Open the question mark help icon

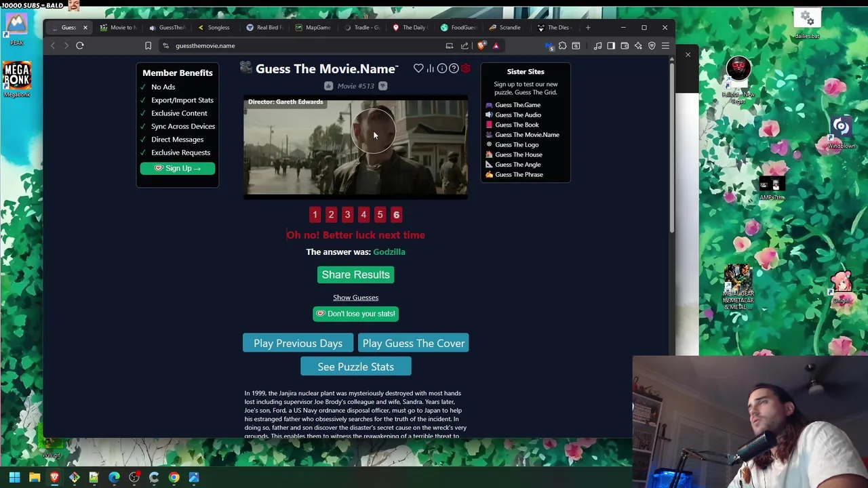pyautogui.click(x=454, y=68)
